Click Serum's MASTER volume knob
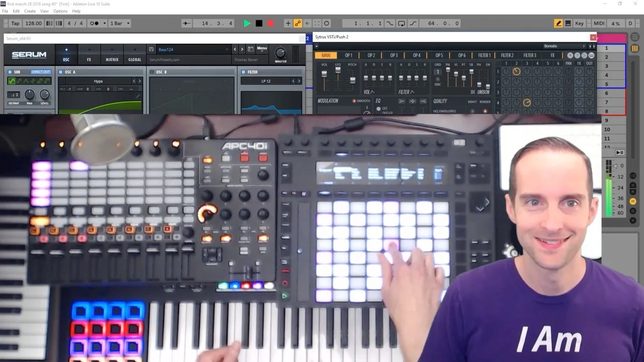This screenshot has width=644, height=362. (280, 52)
